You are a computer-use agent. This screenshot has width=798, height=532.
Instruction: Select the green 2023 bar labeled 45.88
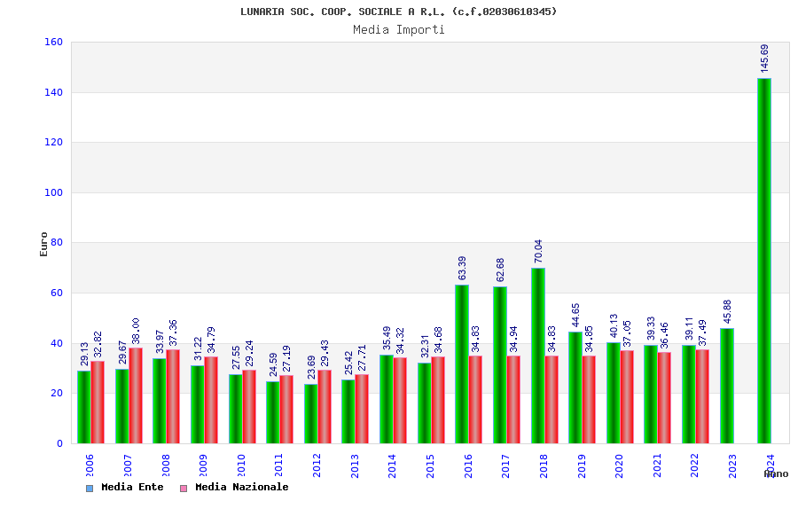[727, 386]
